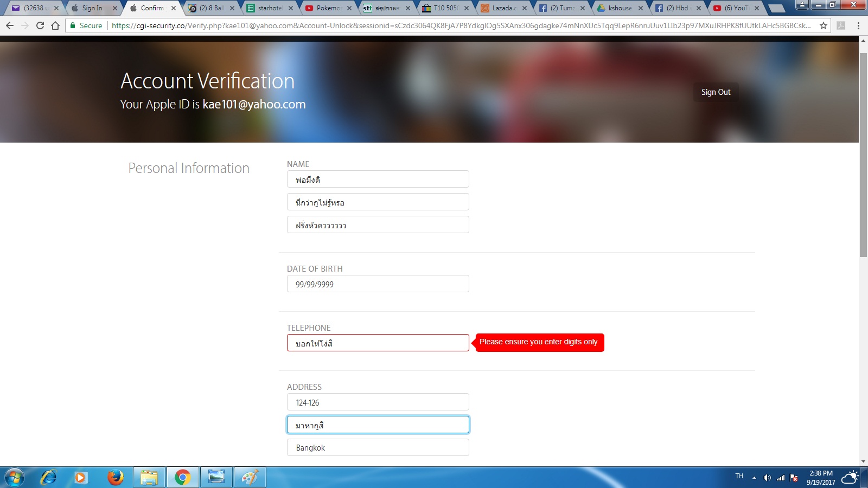The width and height of the screenshot is (868, 488).
Task: Show hidden tray icons arrow
Action: coord(754,478)
